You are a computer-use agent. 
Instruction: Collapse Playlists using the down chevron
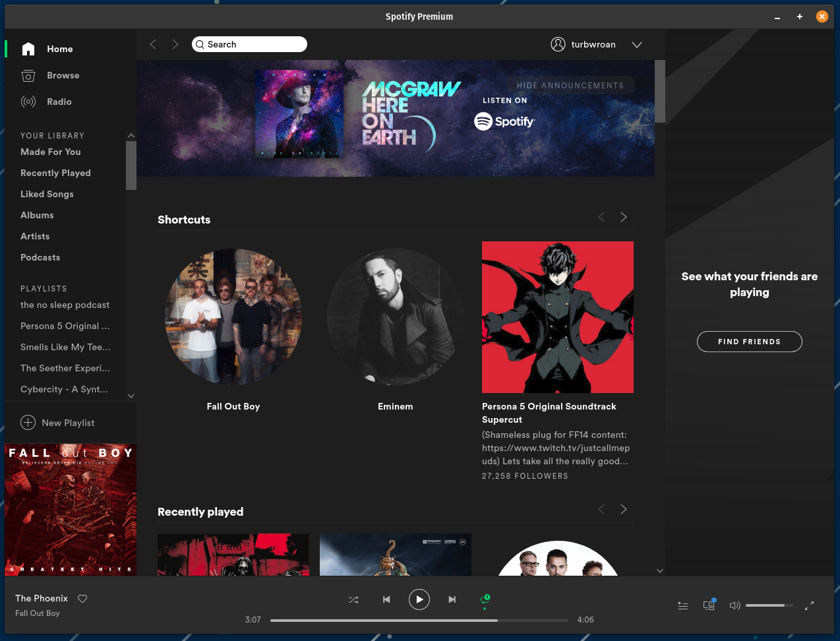131,395
